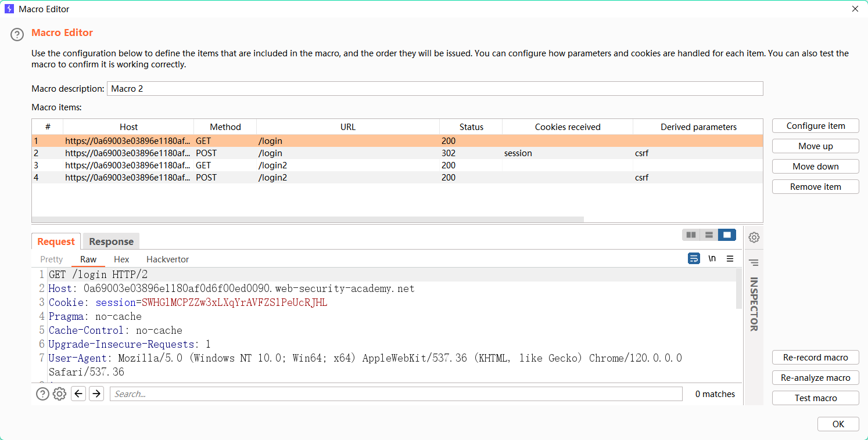Screen dimensions: 868x440
Task: Click Burp lightning icon in title bar
Action: pyautogui.click(x=9, y=9)
